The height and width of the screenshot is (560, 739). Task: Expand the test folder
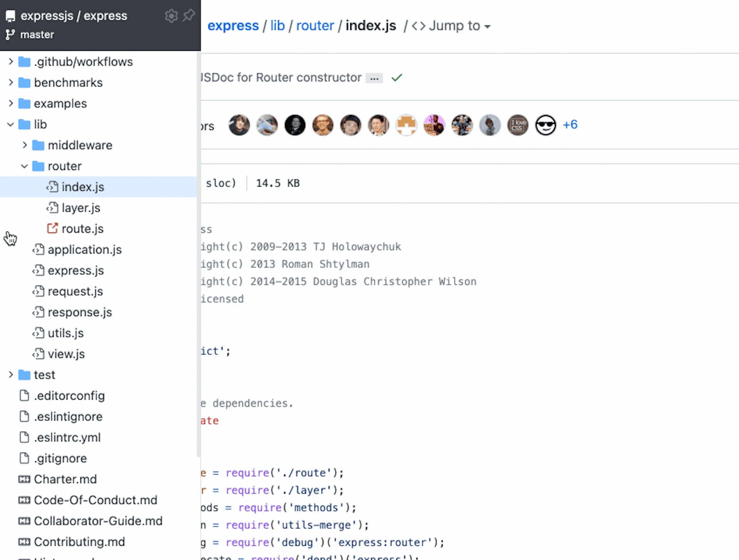tap(11, 375)
